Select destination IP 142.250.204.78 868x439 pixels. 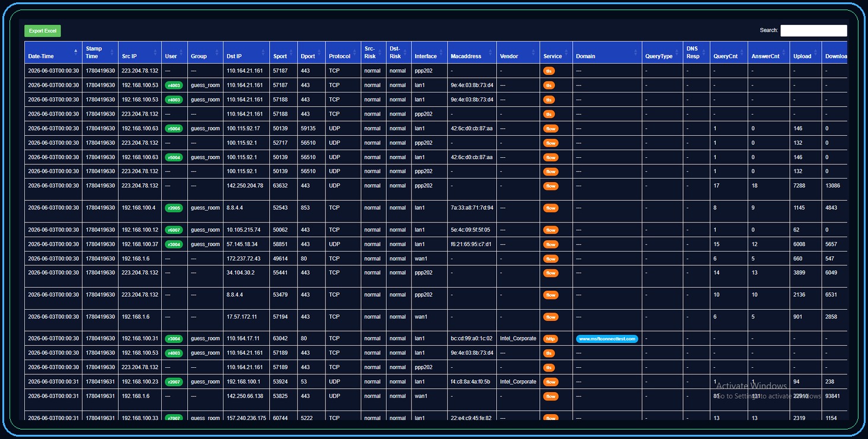click(x=245, y=186)
